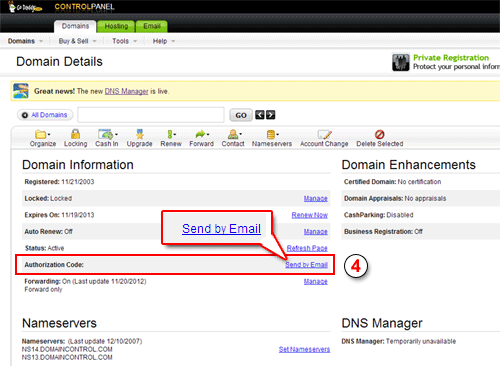Click Business Registration: Off text
This screenshot has width=500, height=366.
coord(383,232)
